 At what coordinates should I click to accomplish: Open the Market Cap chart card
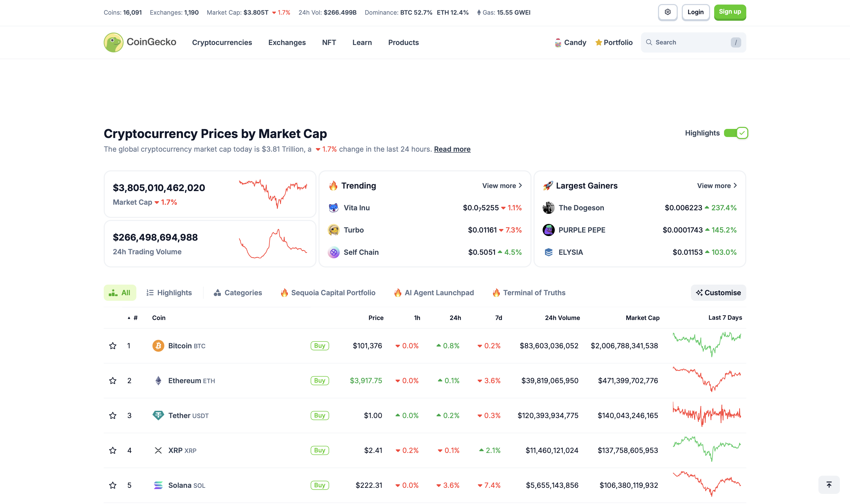(x=210, y=194)
